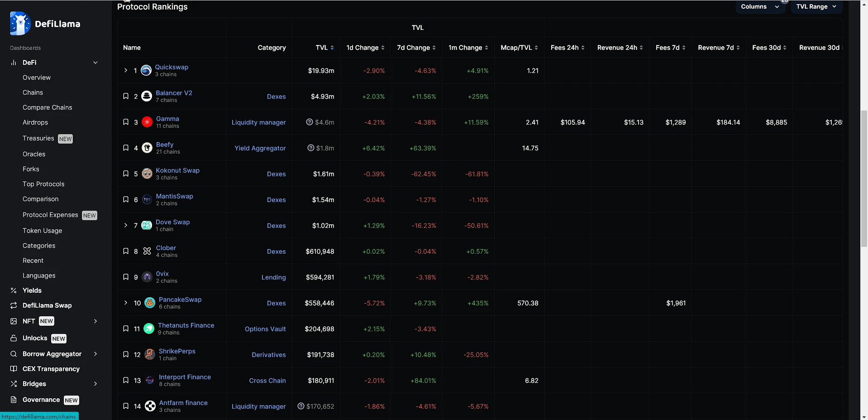Open the TVL Range dropdown
This screenshot has height=420, width=868.
816,7
